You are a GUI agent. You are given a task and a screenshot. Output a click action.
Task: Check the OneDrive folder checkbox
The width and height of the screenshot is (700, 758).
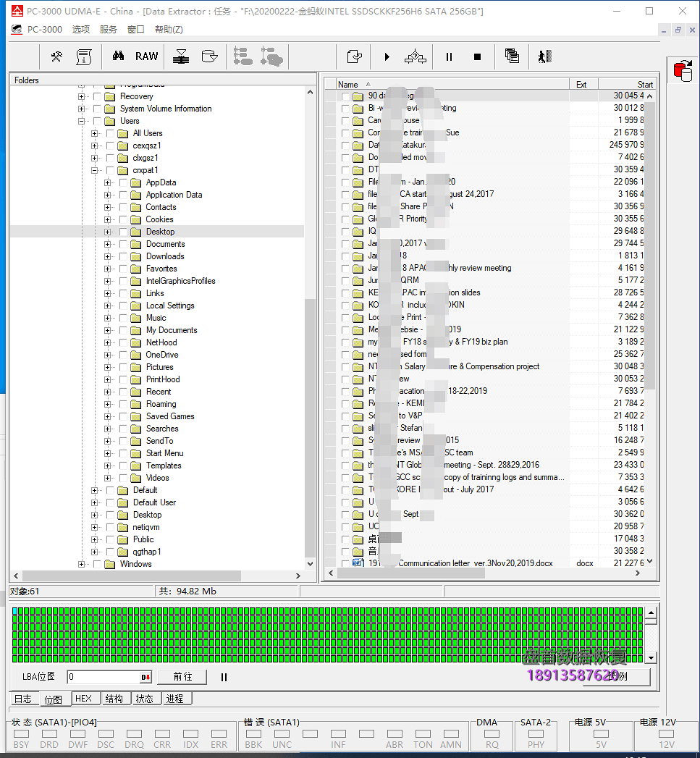(123, 355)
